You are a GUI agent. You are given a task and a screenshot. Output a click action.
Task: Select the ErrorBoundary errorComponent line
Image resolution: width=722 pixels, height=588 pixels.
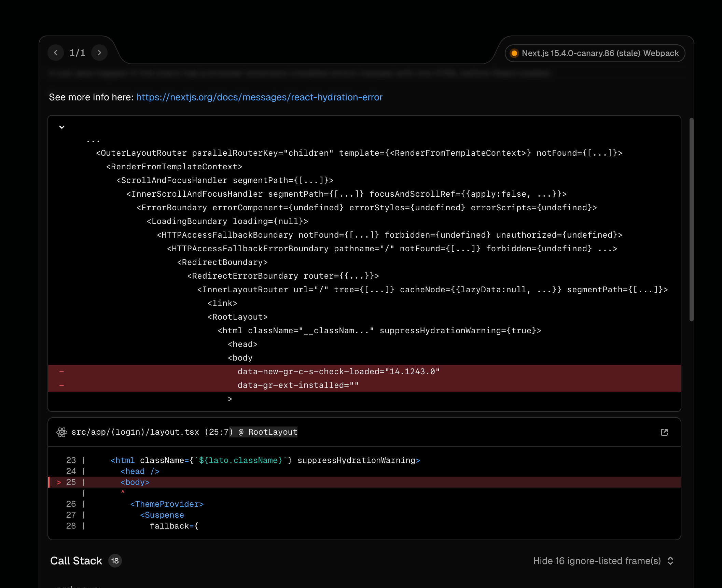click(366, 208)
